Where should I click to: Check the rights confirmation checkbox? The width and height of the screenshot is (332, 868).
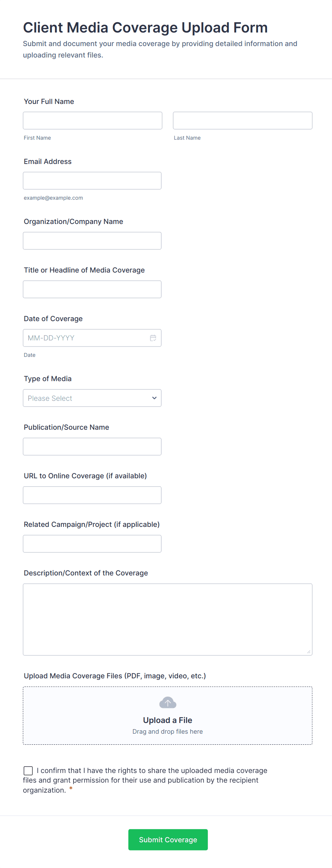coord(28,770)
